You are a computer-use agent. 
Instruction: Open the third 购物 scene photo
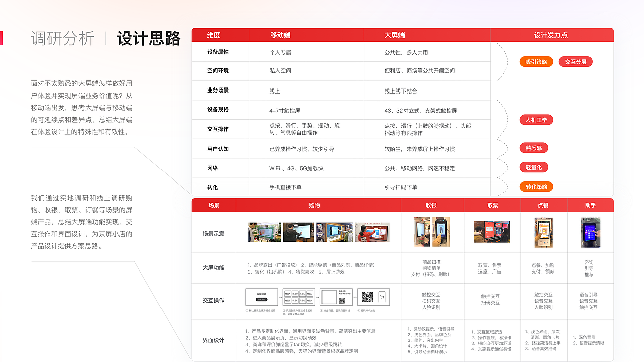tap(334, 232)
